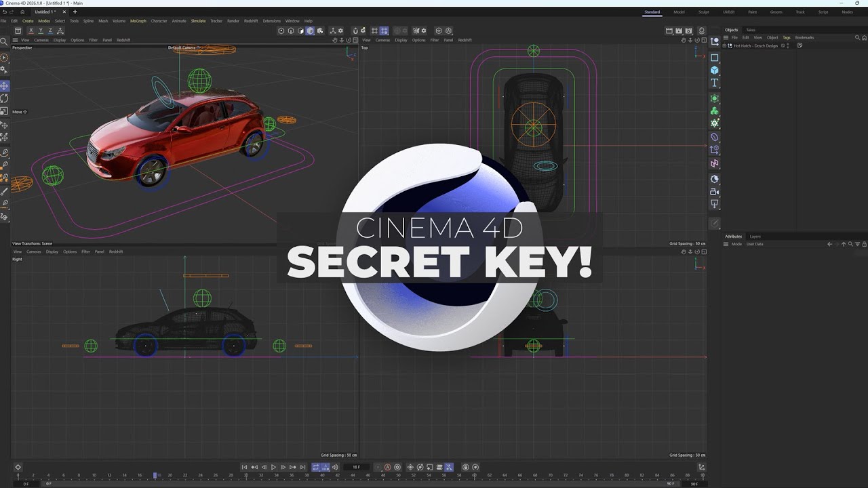868x488 pixels.
Task: Click the workplane grid icon
Action: [x=374, y=30]
